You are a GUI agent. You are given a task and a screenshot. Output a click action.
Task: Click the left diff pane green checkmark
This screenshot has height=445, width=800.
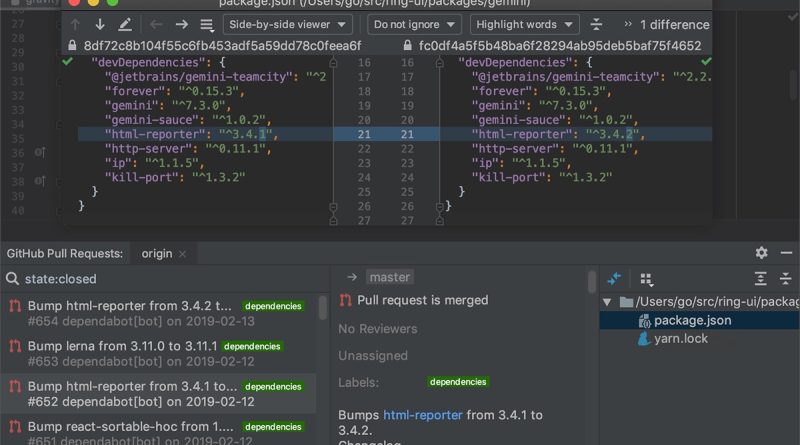coord(67,62)
